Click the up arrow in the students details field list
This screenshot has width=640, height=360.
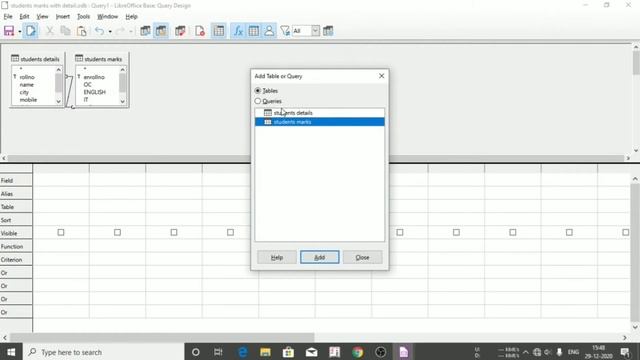(x=58, y=70)
